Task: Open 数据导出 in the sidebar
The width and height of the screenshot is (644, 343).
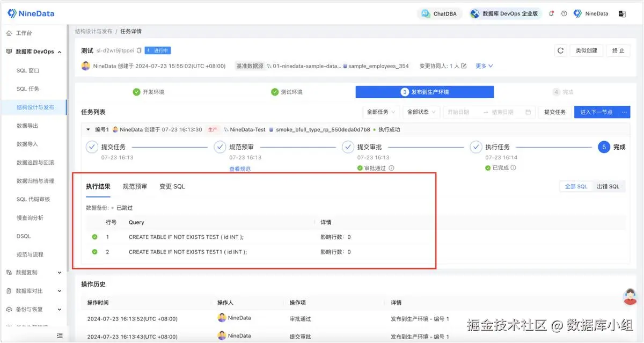Action: pyautogui.click(x=27, y=126)
